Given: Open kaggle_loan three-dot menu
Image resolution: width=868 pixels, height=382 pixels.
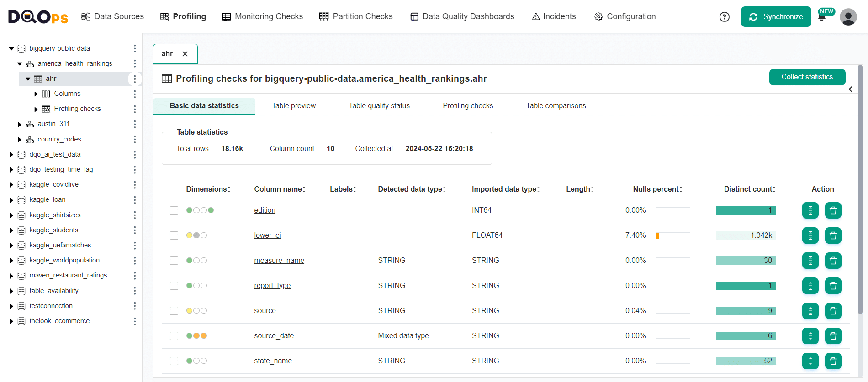Looking at the screenshot, I should [135, 200].
